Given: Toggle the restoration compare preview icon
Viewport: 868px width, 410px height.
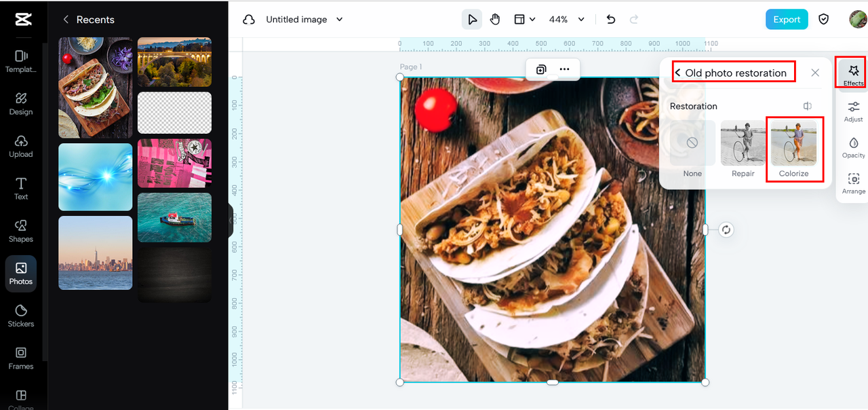Looking at the screenshot, I should 808,106.
